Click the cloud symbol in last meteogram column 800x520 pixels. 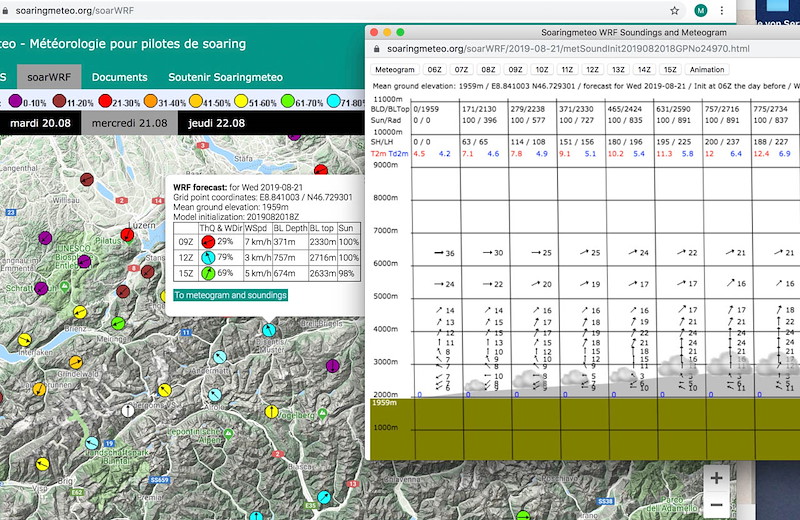click(x=773, y=363)
